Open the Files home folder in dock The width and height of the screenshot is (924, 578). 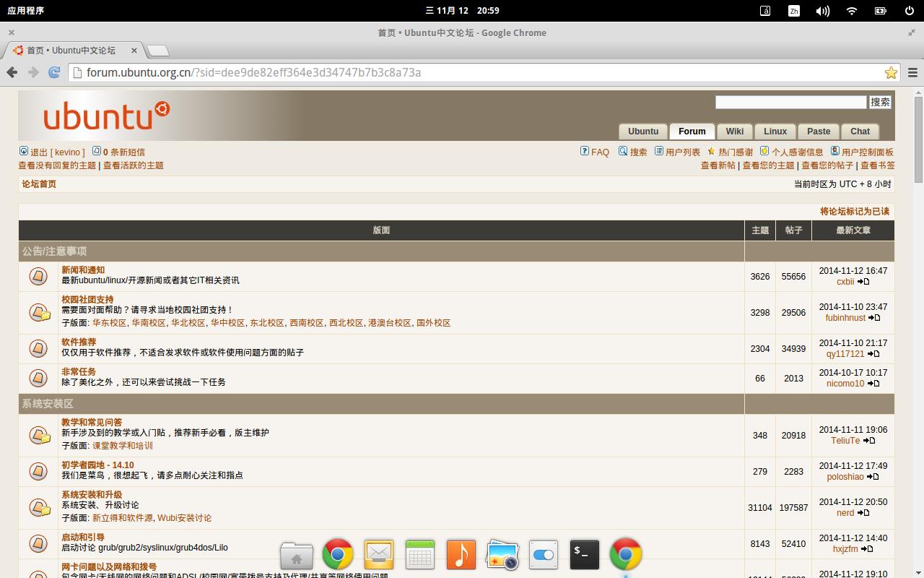pyautogui.click(x=297, y=556)
